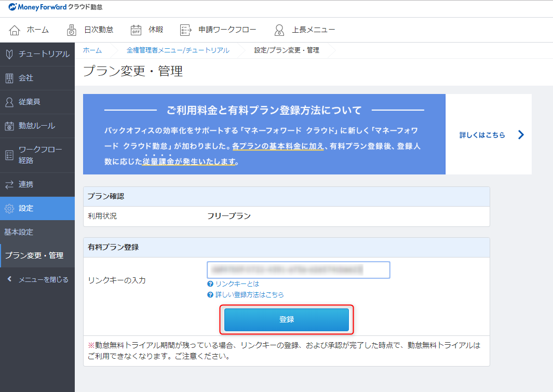Click the 設定/プラン変更・管理 breadcrumb text
This screenshot has height=392, width=553.
(287, 50)
